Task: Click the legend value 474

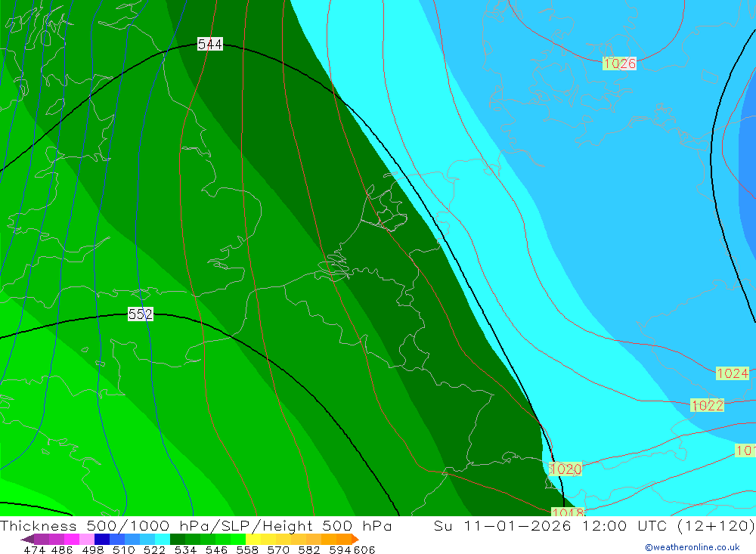Action: 34,550
